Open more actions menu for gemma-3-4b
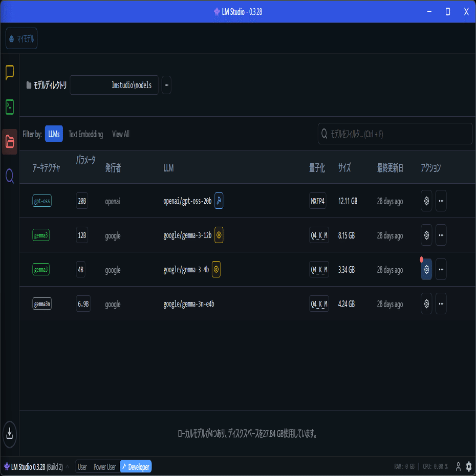 [x=441, y=270]
